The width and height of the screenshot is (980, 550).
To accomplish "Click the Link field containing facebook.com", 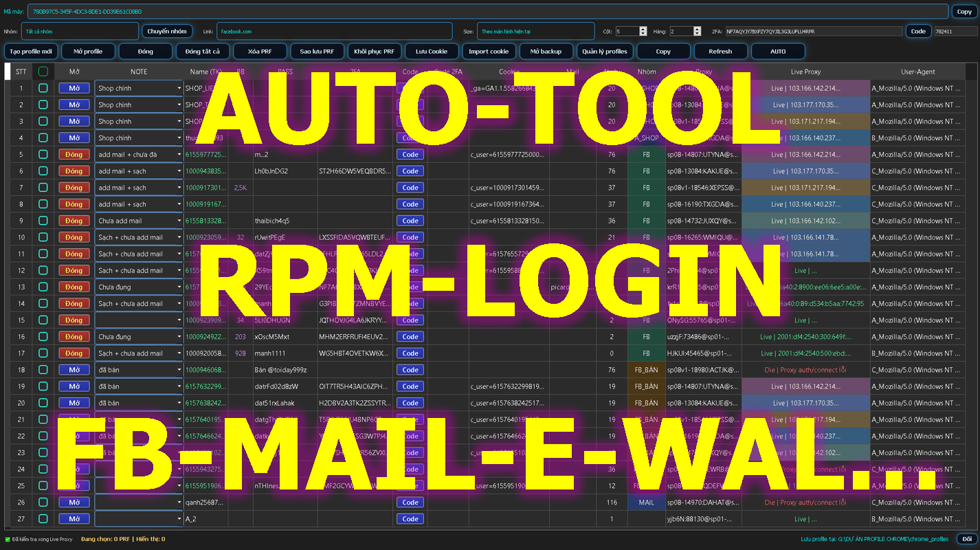I will (335, 31).
